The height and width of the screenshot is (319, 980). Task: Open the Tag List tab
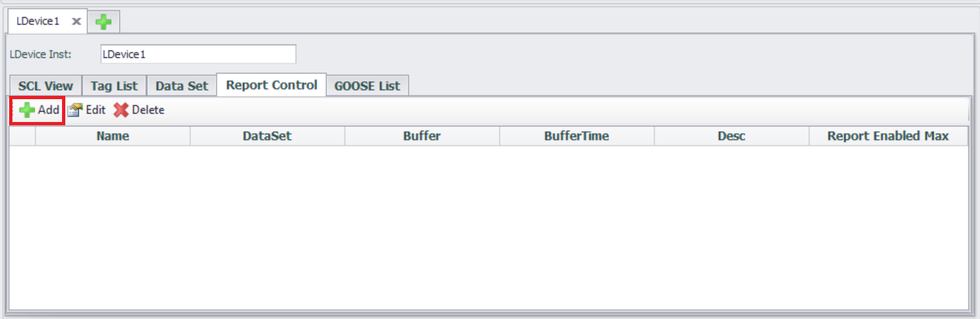(x=114, y=86)
